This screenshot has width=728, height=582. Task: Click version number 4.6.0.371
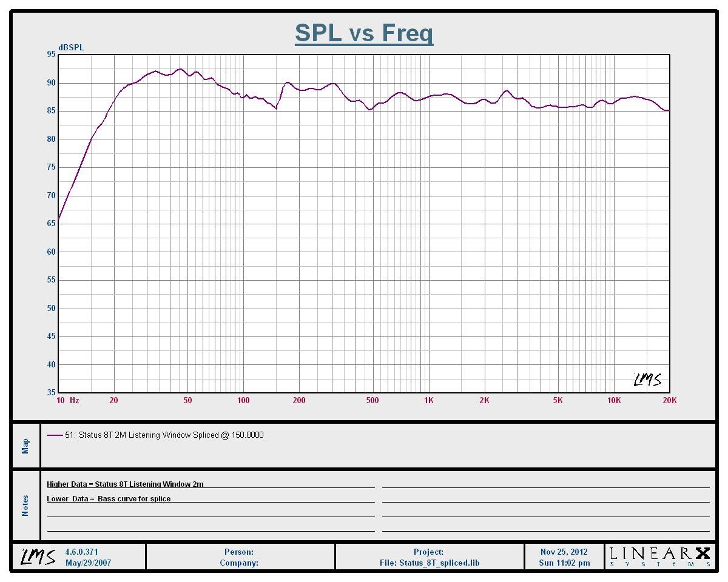pos(82,552)
